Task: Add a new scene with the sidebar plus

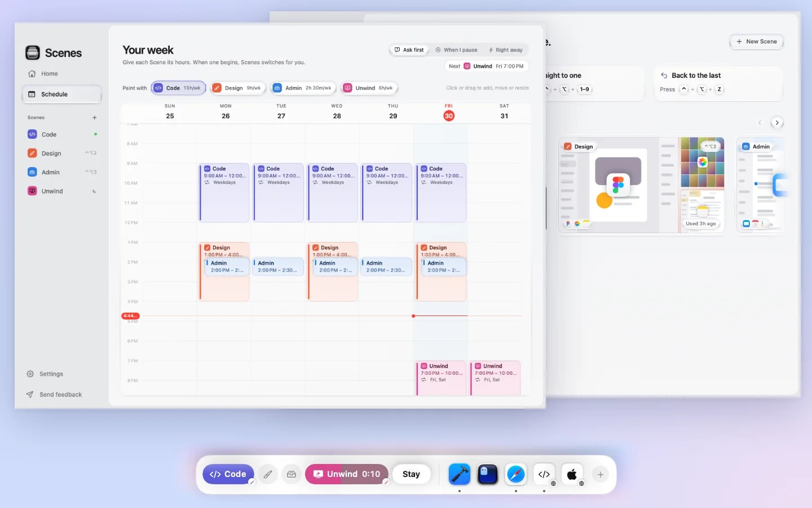Action: point(95,117)
